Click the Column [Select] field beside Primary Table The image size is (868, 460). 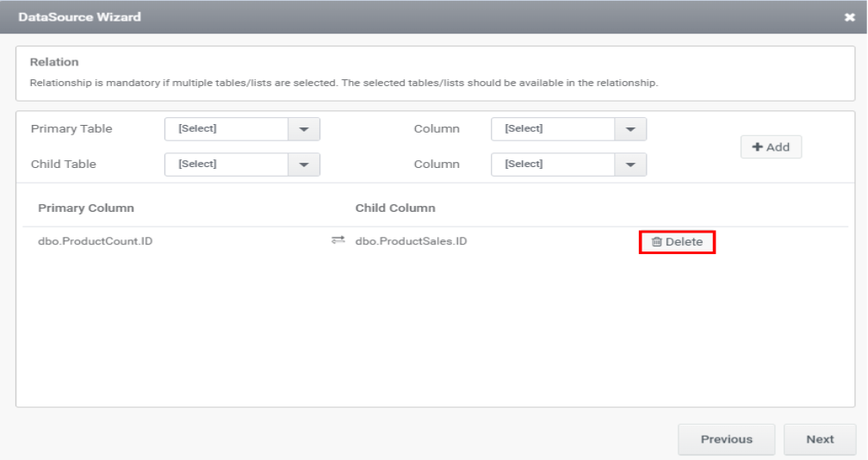coord(552,129)
